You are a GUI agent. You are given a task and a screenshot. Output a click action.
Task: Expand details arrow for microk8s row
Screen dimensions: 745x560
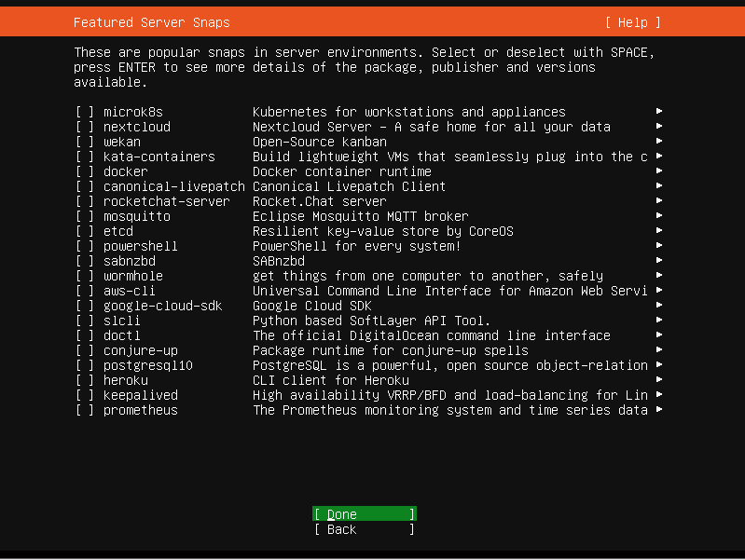pyautogui.click(x=659, y=111)
